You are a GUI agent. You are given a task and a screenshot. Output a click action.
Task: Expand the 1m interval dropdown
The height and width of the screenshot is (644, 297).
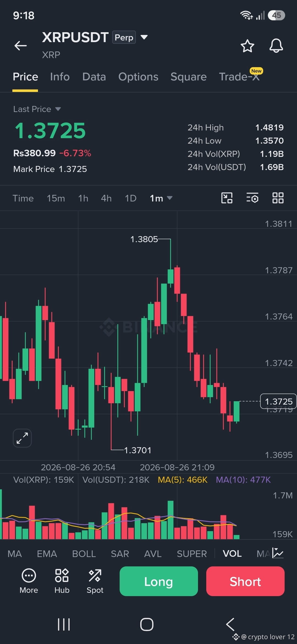point(161,198)
